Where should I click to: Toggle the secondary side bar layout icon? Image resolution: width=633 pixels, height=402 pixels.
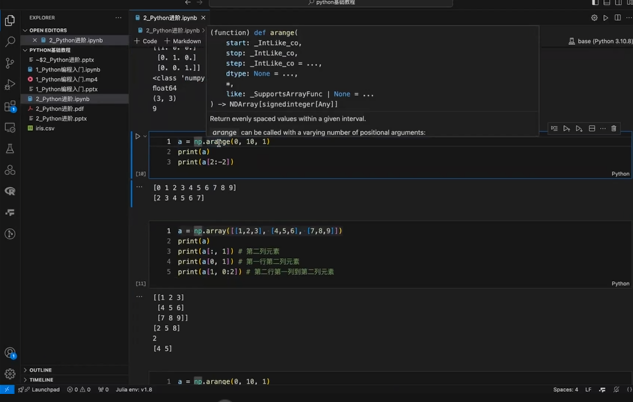tap(618, 2)
